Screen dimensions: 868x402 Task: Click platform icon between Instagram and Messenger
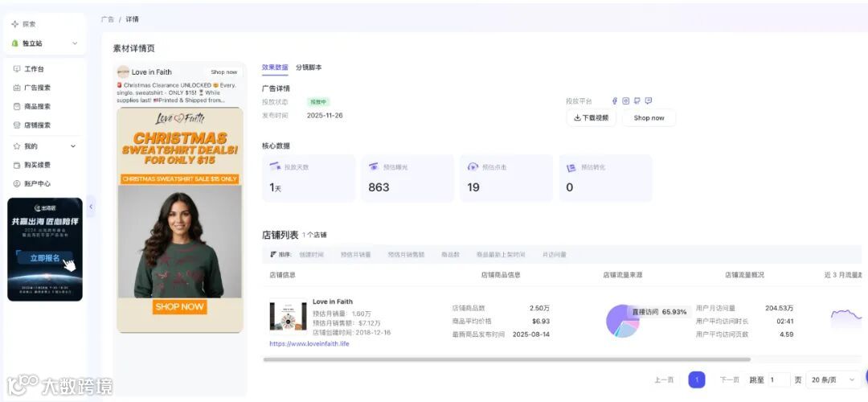point(637,100)
